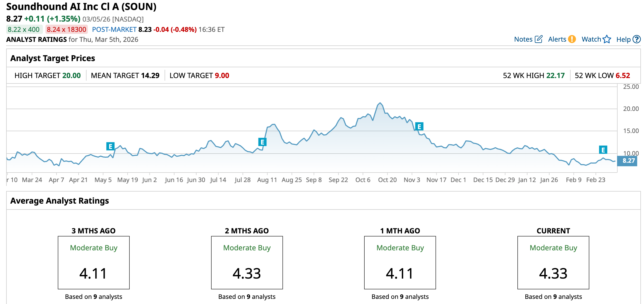Click the 8.27 current price chart label
The height and width of the screenshot is (304, 644).
click(x=627, y=161)
